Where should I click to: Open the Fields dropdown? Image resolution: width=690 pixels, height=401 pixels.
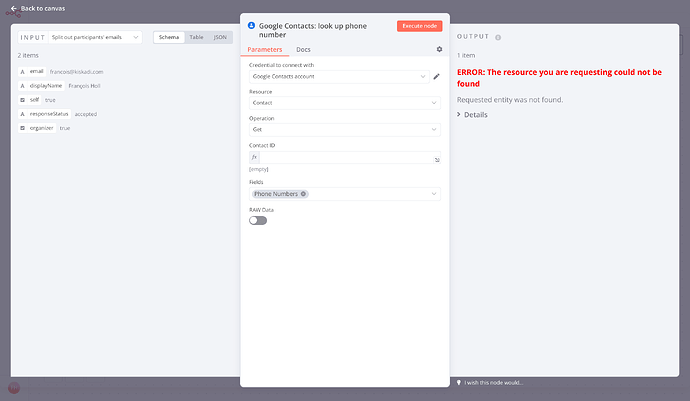tap(345, 194)
